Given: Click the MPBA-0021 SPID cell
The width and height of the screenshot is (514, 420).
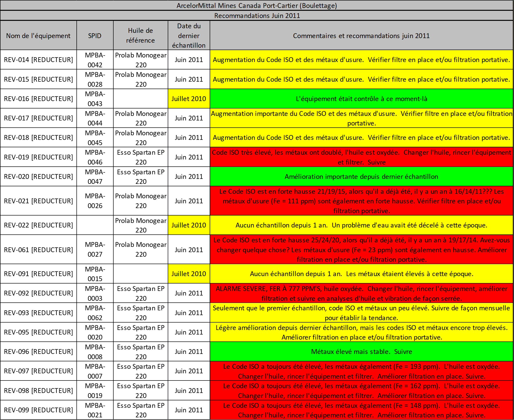Looking at the screenshot, I should click(x=95, y=410).
